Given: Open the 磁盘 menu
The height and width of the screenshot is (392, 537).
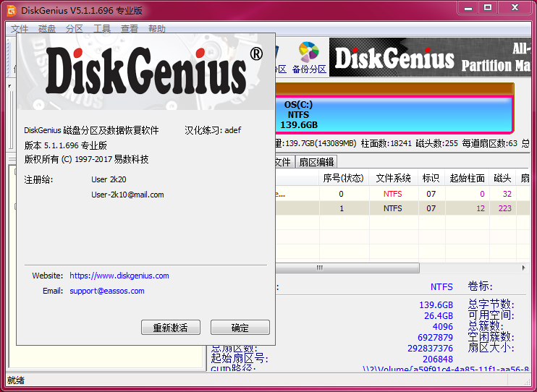Looking at the screenshot, I should click(47, 28).
